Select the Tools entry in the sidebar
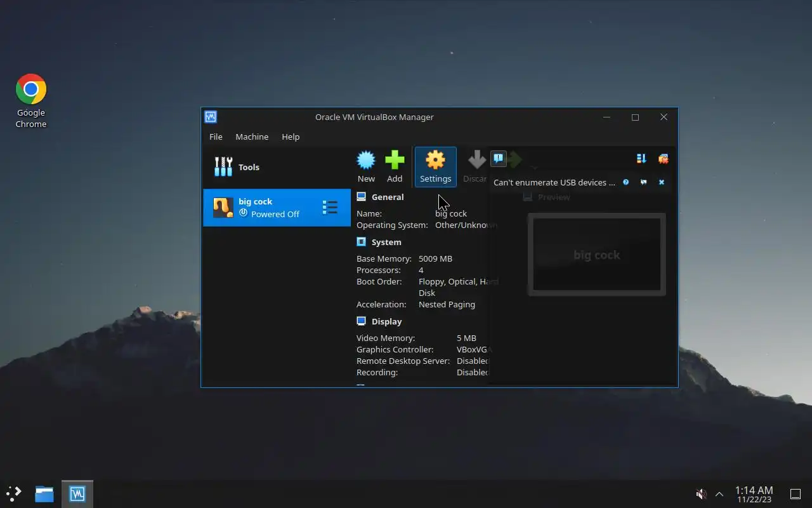Screen dimensions: 812x508 277,167
